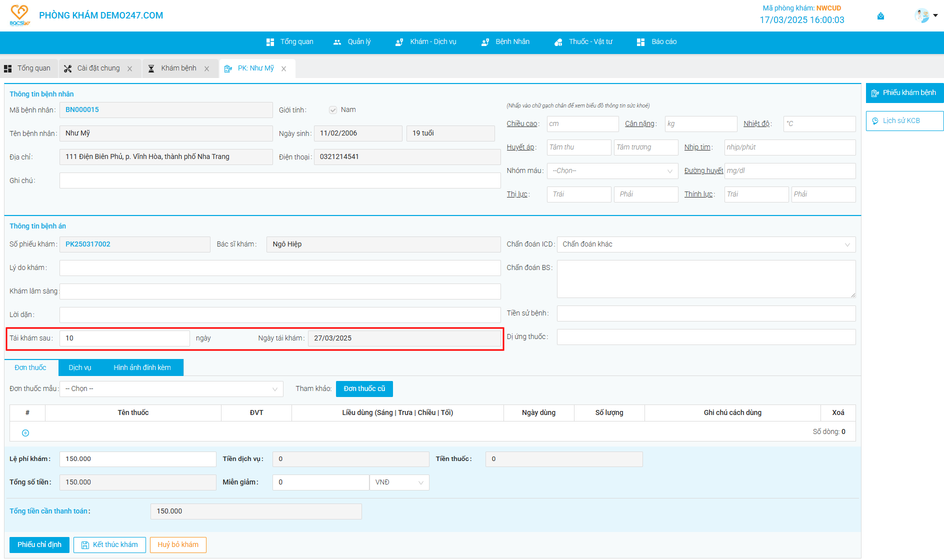
Task: Open Đơn thuốc cũ reference
Action: (x=364, y=389)
